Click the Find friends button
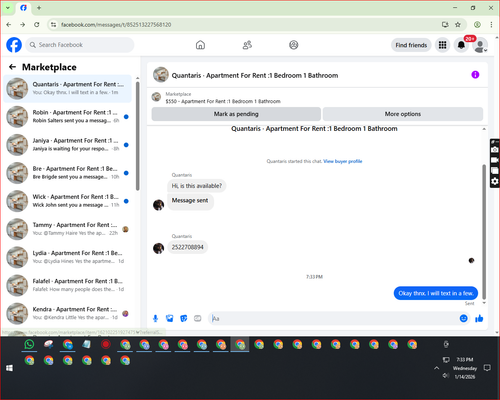 coord(411,45)
